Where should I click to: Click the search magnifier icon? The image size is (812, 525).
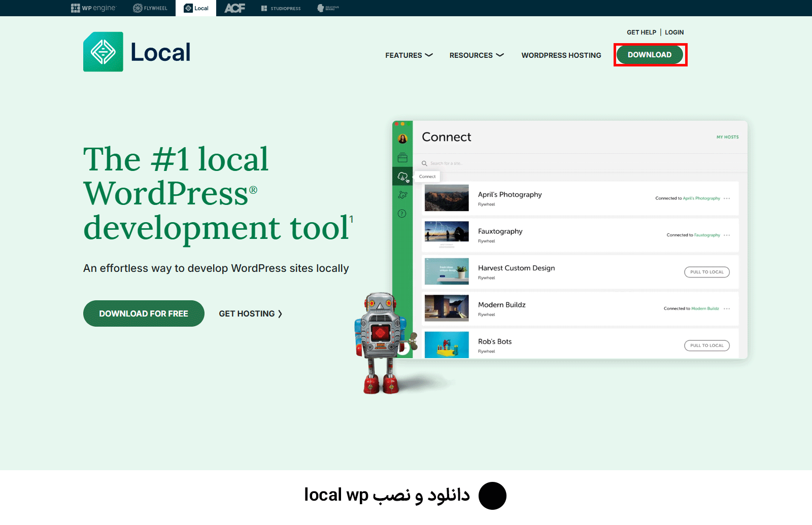click(424, 163)
